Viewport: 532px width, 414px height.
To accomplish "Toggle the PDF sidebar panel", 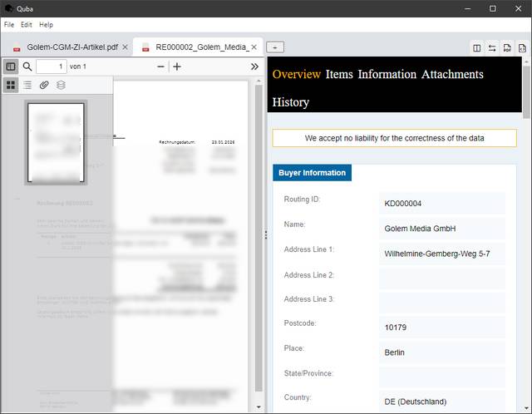I will click(x=11, y=67).
